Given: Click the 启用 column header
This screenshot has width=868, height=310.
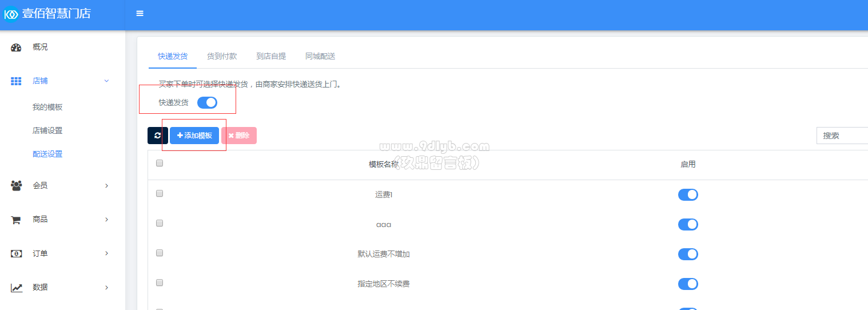Looking at the screenshot, I should point(688,164).
